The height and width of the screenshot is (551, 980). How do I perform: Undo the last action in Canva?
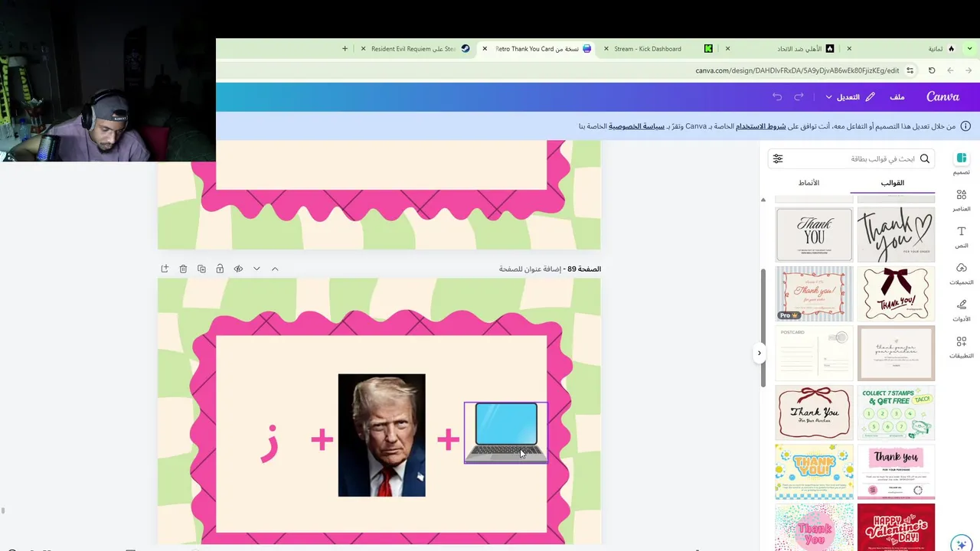(x=777, y=96)
